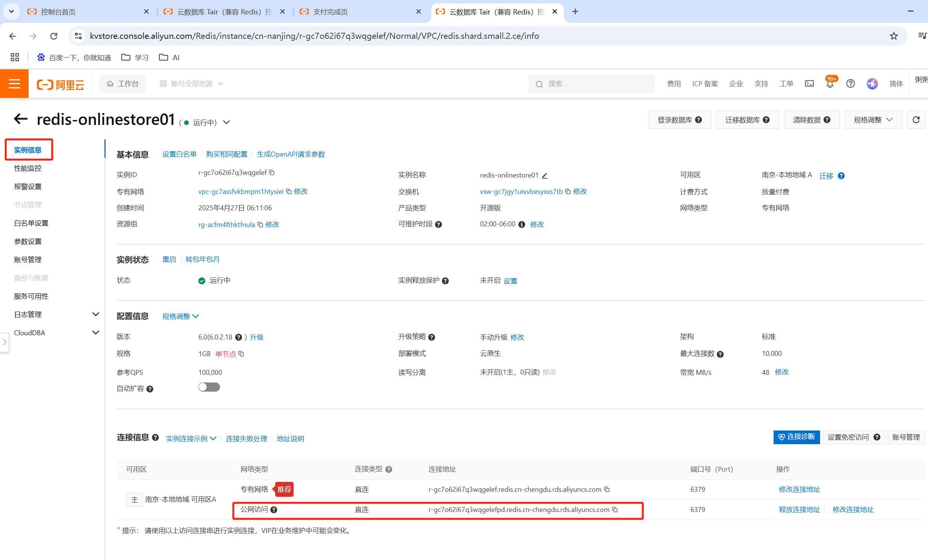The height and width of the screenshot is (560, 928).
Task: Click the 连接诊断 button
Action: click(796, 437)
